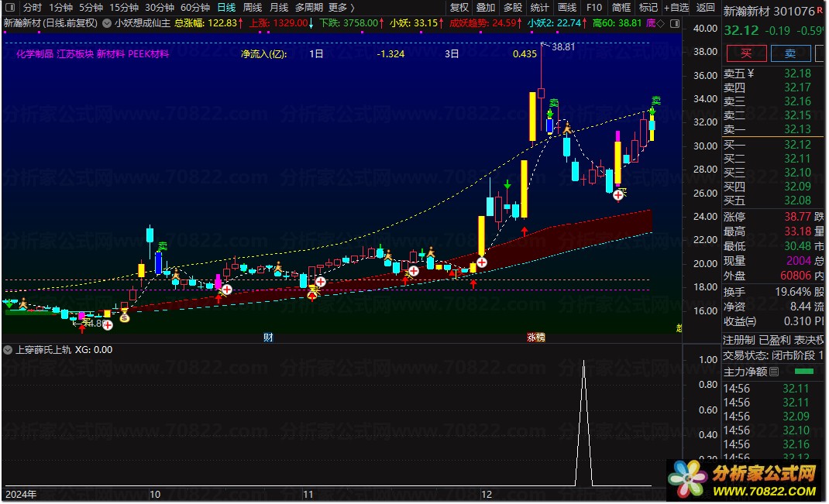Click the 卖五 order row 32.18
Screen dimensions: 829x504
[774, 74]
